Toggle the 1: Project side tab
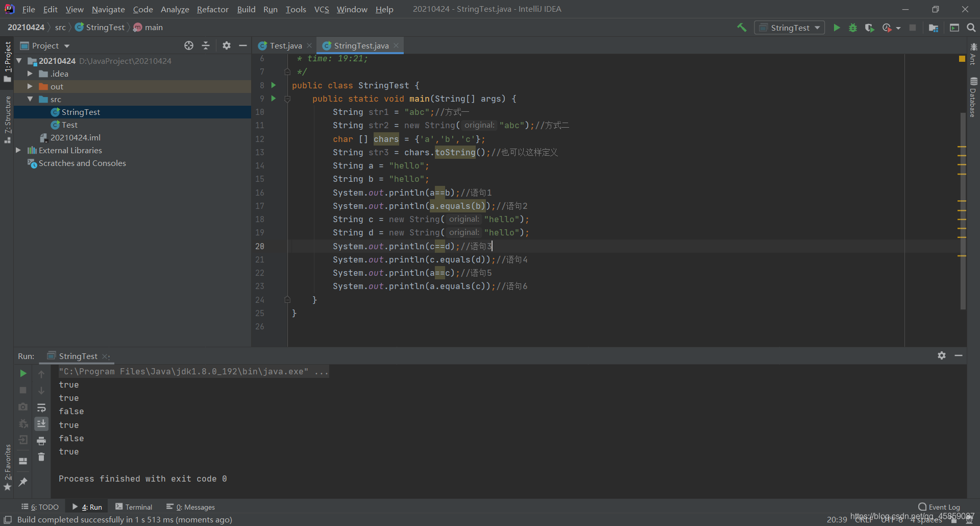 coord(7,61)
